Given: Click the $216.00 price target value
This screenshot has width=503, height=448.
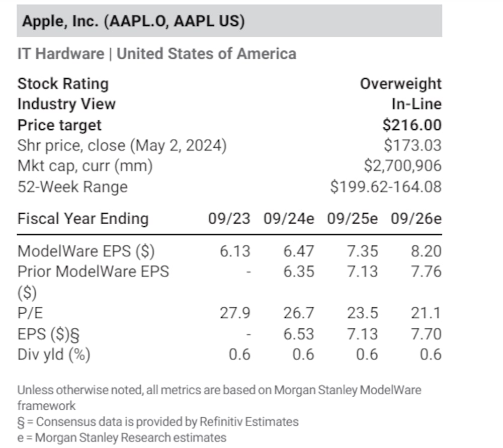Looking at the screenshot, I should [410, 125].
